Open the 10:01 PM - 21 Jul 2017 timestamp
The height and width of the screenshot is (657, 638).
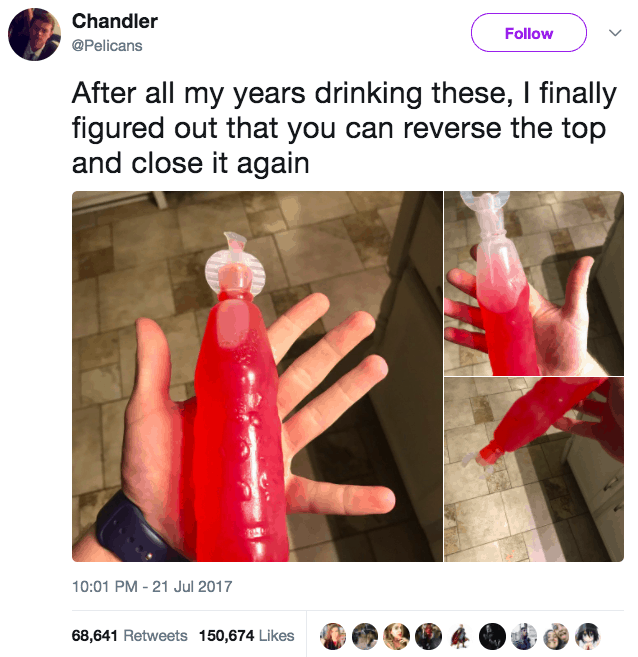(152, 587)
